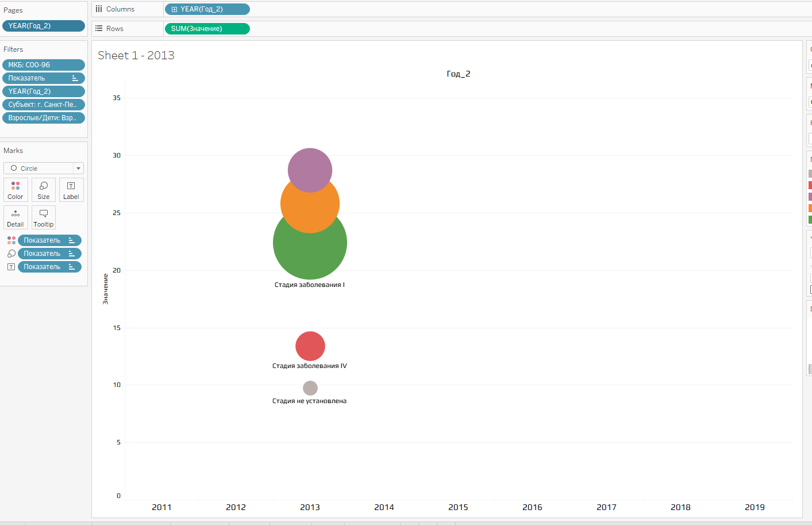Open the Tooltip marks card
812x525 pixels.
coord(43,217)
